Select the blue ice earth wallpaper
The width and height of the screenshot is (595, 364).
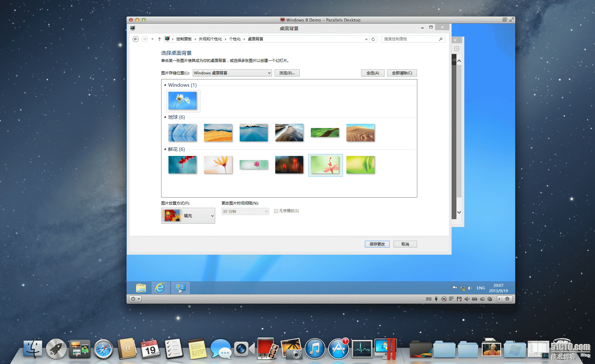coord(183,133)
